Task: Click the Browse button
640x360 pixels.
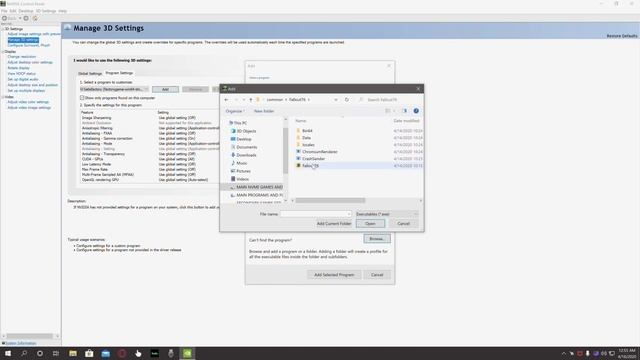Action: tap(377, 239)
